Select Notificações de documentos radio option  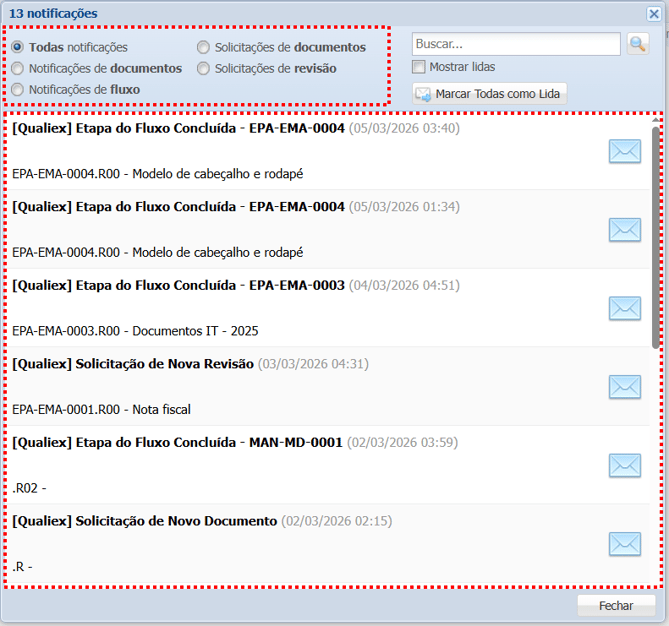point(18,68)
